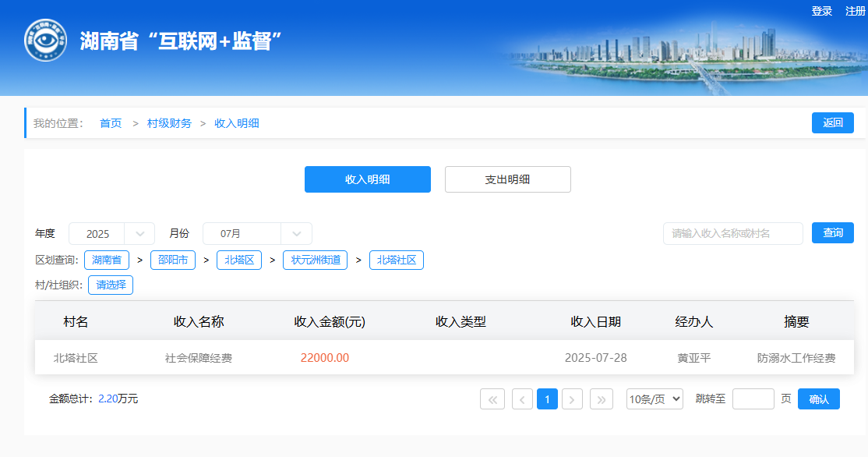Viewport: 868px width, 457px height.
Task: Click the 查询 search button
Action: click(x=833, y=233)
